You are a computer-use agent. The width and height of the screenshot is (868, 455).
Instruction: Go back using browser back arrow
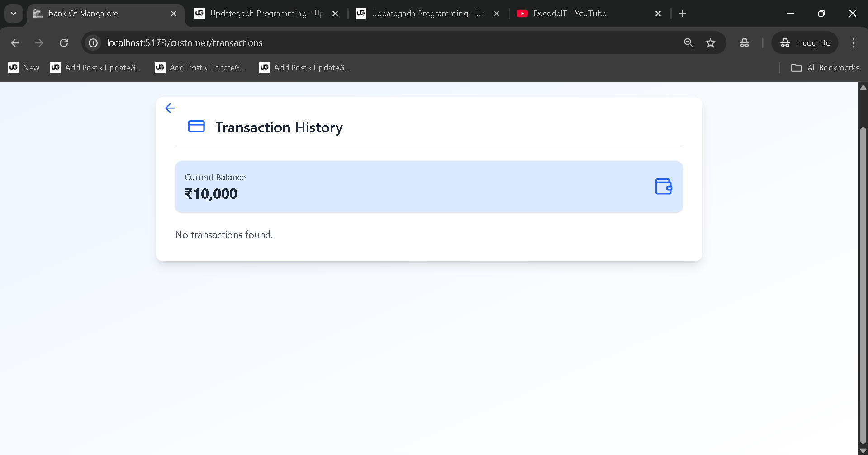pos(15,43)
